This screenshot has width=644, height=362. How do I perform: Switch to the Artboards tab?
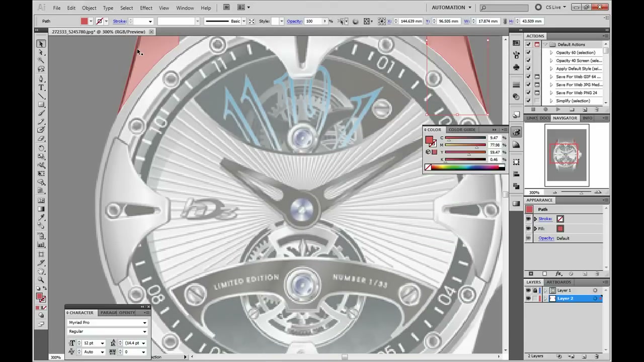pyautogui.click(x=558, y=282)
